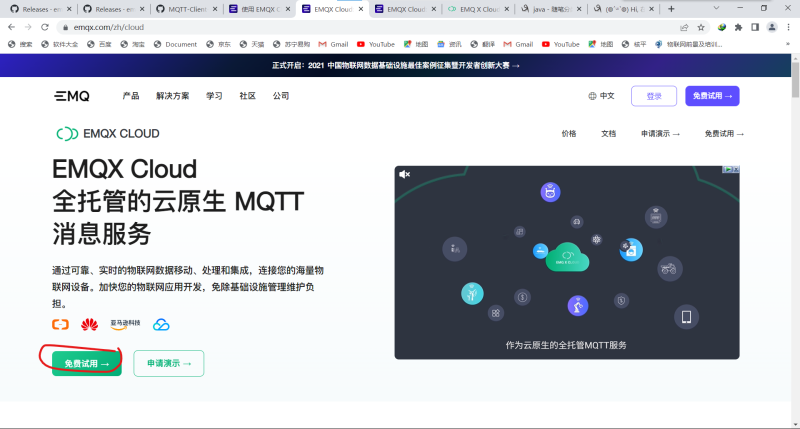Screen dimensions: 800x429
Task: Open the 京东 bookmark
Action: pyautogui.click(x=218, y=44)
